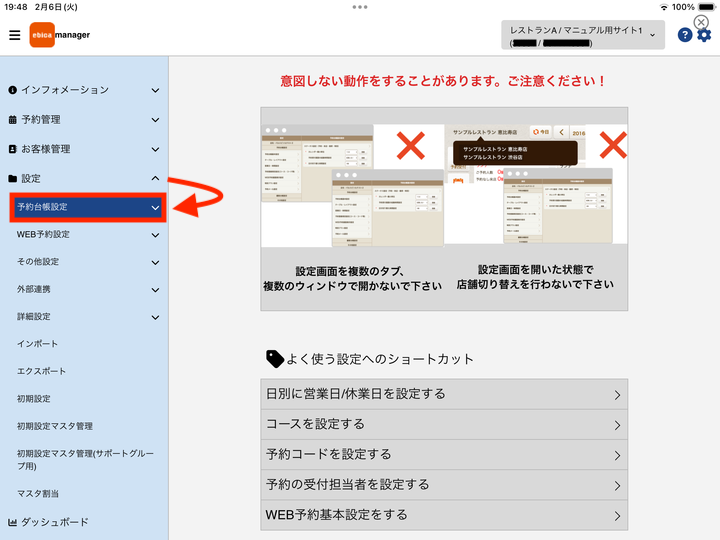Select お客様管理 in the sidebar
720x540 pixels.
46,149
